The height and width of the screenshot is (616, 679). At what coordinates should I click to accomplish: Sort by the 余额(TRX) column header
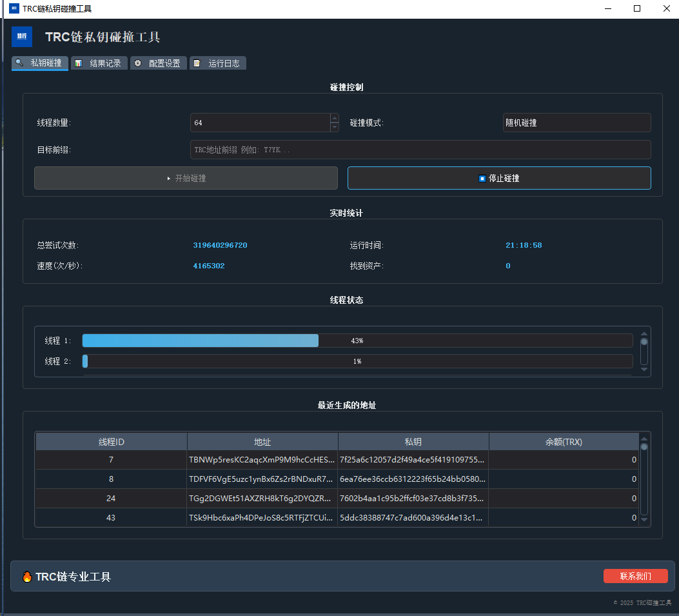[x=564, y=442]
